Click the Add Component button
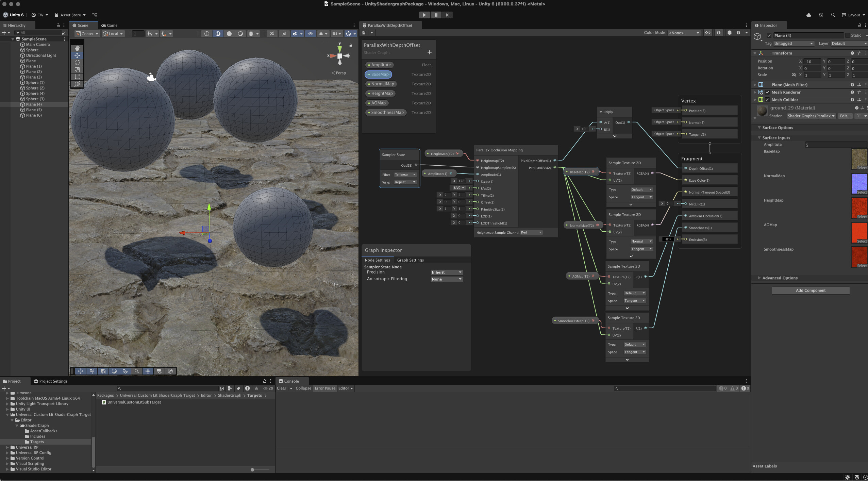Viewport: 868px width, 481px height. pos(810,291)
